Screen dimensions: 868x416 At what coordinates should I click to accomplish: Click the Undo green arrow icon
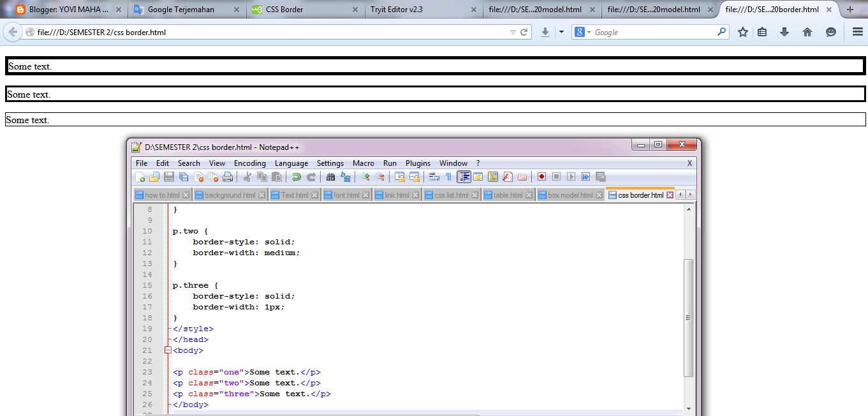click(297, 177)
